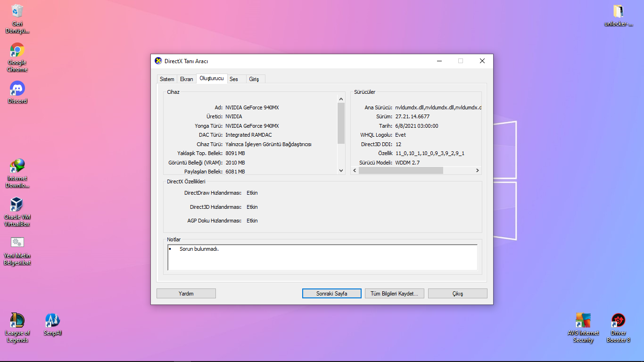Click the Cihaz vertical scrollbar thumb
The image size is (644, 362).
click(x=341, y=123)
